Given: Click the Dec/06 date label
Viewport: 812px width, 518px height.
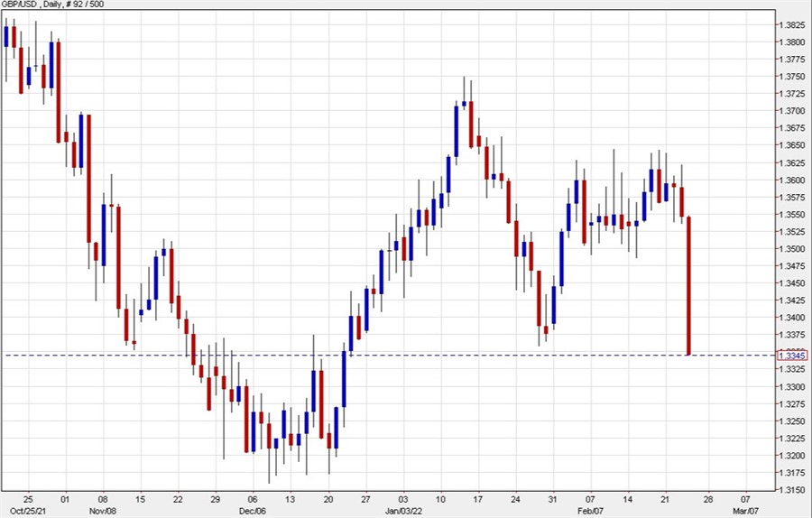Looking at the screenshot, I should click(254, 512).
